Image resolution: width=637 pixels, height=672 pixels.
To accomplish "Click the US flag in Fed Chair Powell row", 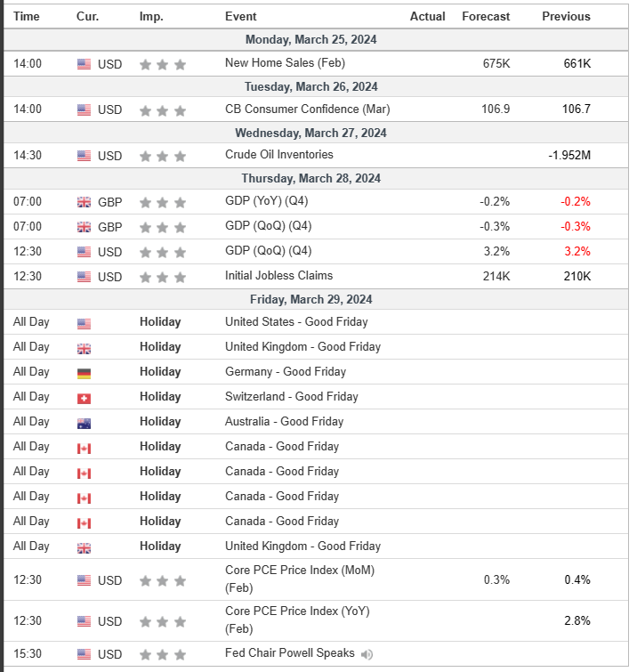I will pyautogui.click(x=84, y=655).
